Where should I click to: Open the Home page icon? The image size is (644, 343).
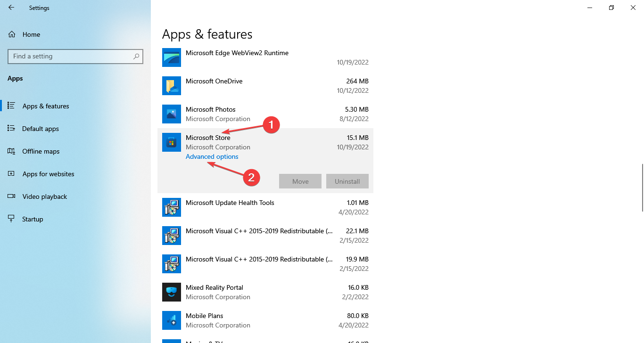12,34
